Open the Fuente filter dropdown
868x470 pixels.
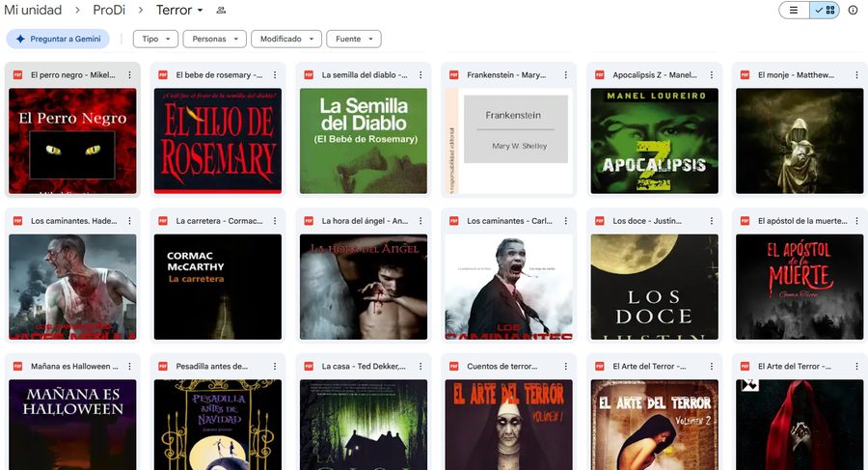(x=354, y=39)
